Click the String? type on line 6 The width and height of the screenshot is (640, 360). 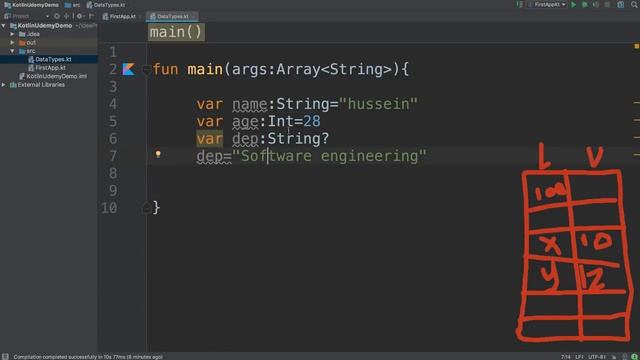coord(298,139)
